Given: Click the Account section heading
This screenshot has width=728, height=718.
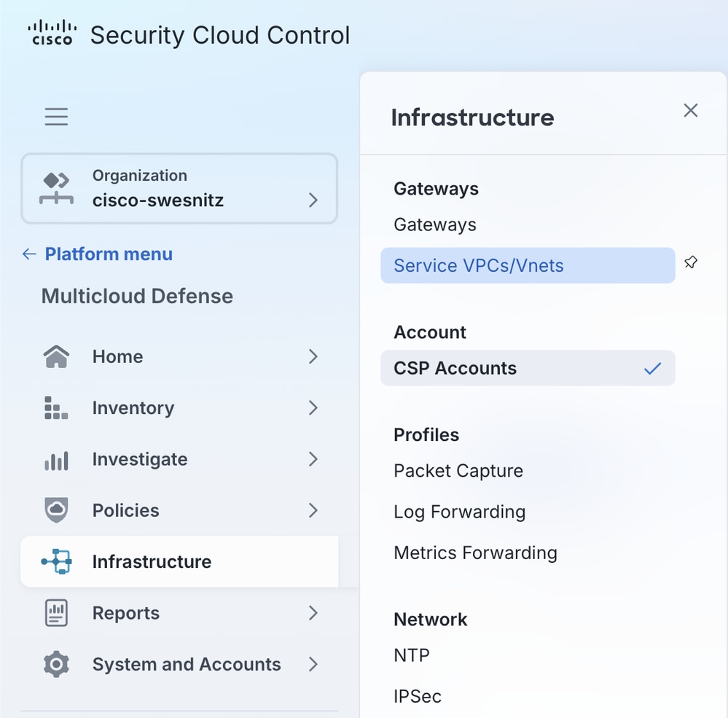Looking at the screenshot, I should click(430, 332).
